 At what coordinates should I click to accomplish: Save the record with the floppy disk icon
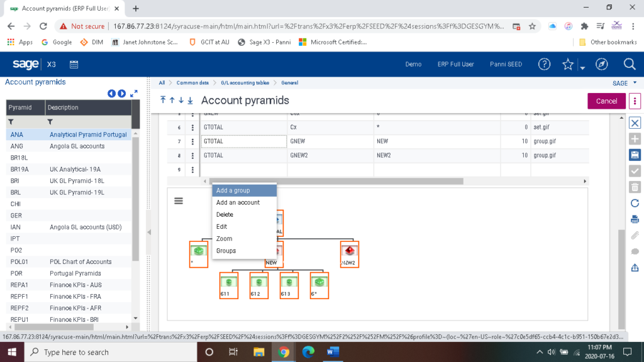click(635, 155)
